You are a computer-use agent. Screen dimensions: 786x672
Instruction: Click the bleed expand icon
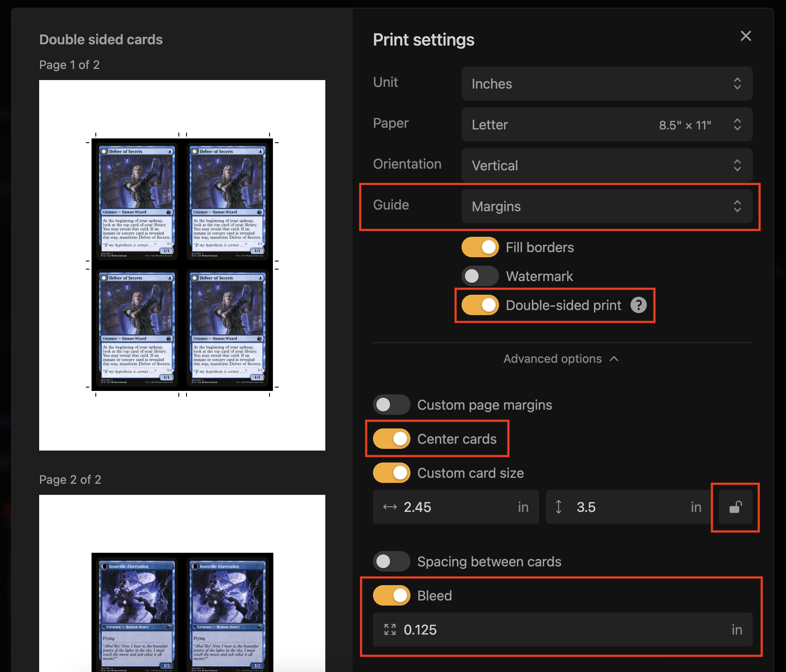[390, 629]
